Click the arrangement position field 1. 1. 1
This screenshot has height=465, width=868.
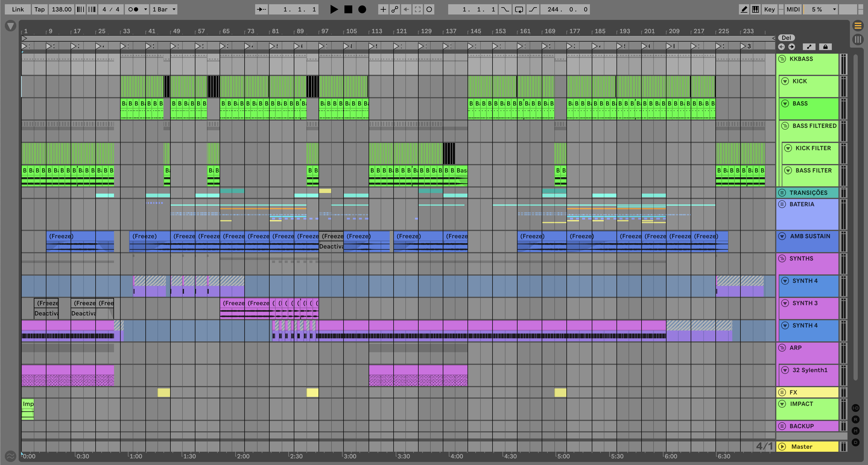point(293,9)
